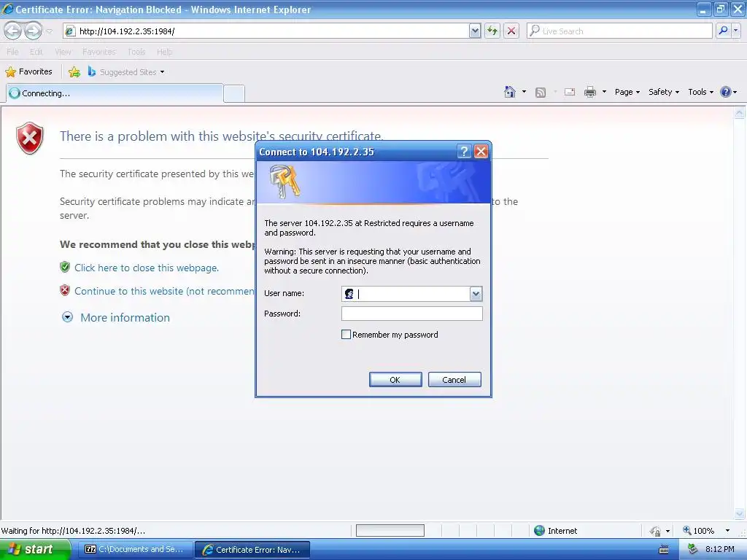Viewport: 747px width, 560px height.
Task: Close the Connect to 104.192.2.35 dialog
Action: [x=481, y=152]
